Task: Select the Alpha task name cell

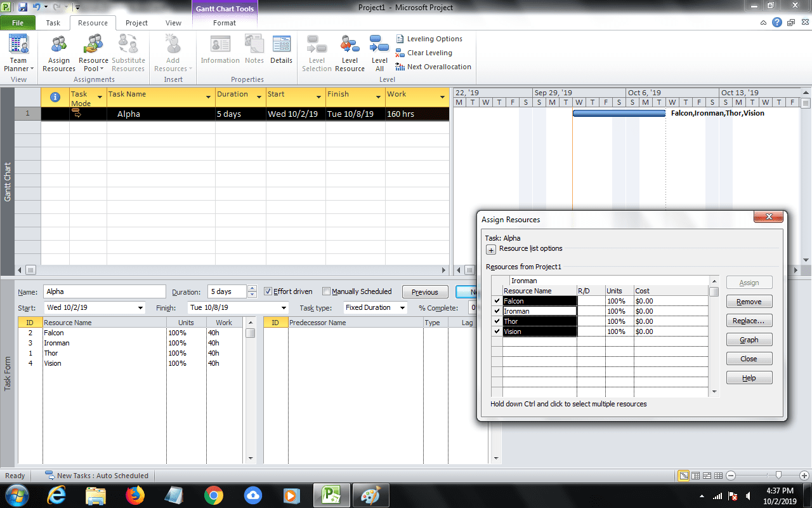Action: pyautogui.click(x=160, y=114)
